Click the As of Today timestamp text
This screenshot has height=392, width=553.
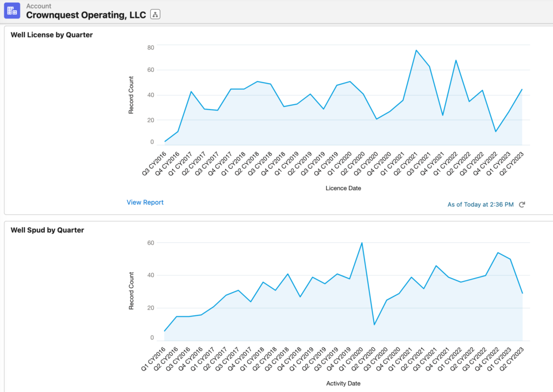pyautogui.click(x=480, y=205)
